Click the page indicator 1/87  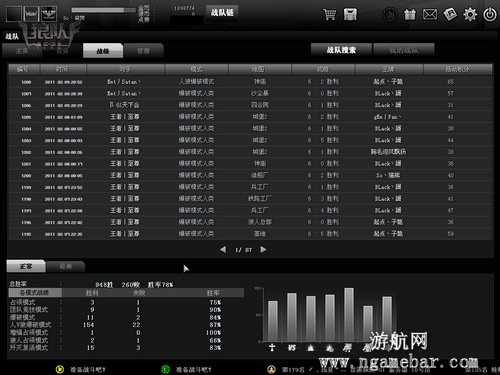243,250
